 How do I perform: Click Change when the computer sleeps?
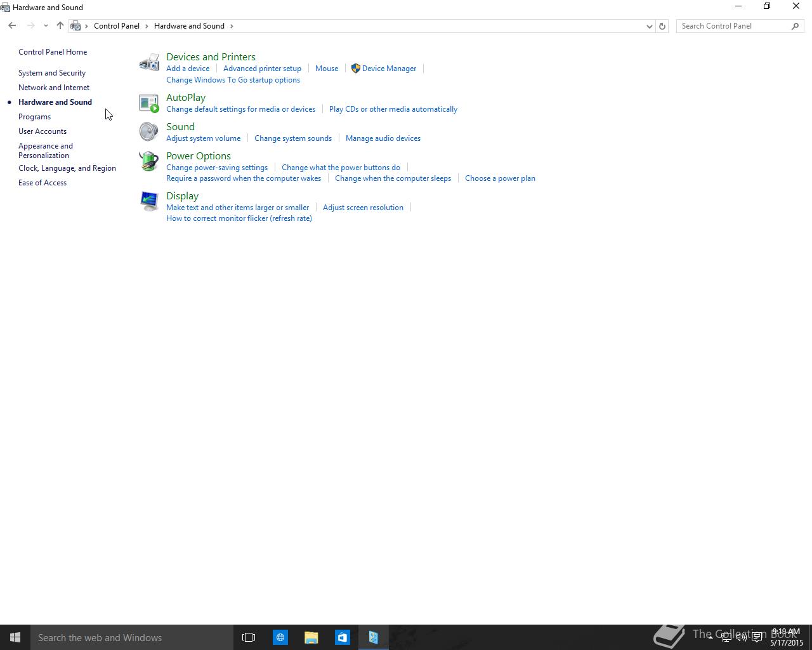[393, 178]
